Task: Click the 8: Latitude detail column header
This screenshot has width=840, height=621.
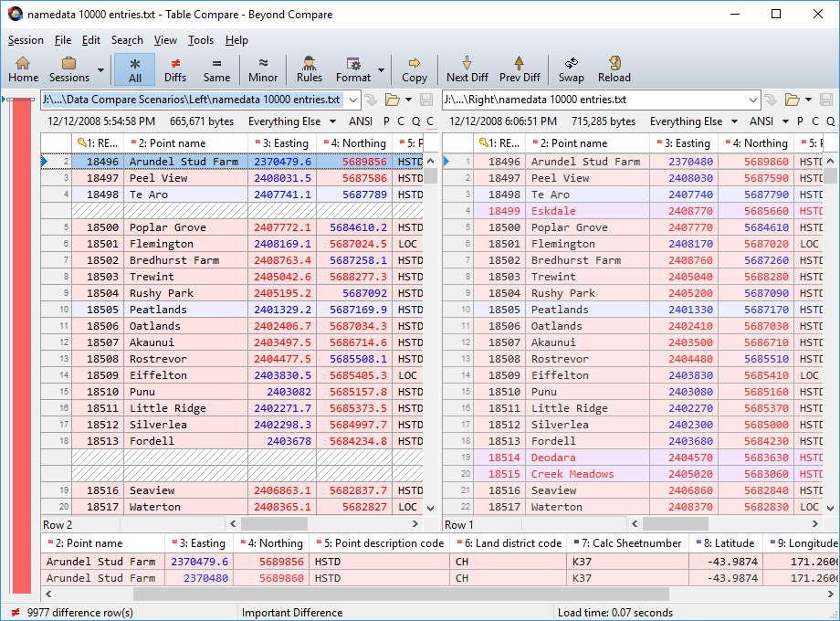Action: pyautogui.click(x=726, y=543)
